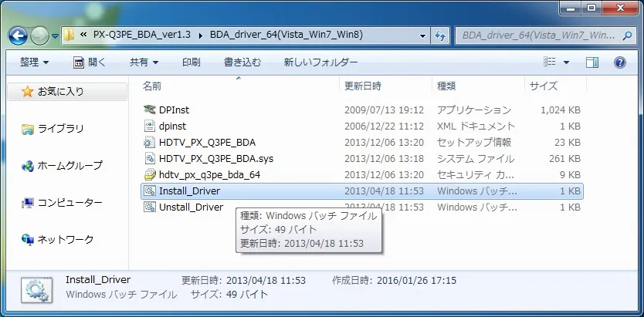The width and height of the screenshot is (644, 317).
Task: Sort by サイズ column header
Action: [544, 86]
